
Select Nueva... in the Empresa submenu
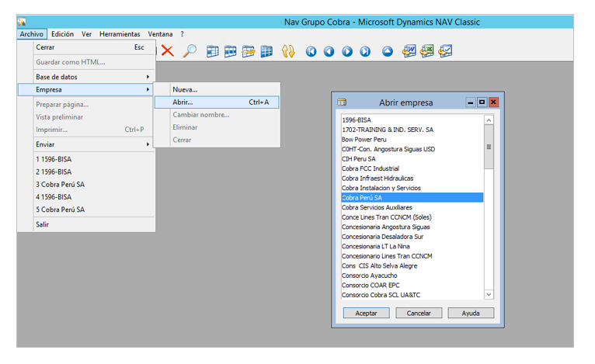(217, 90)
